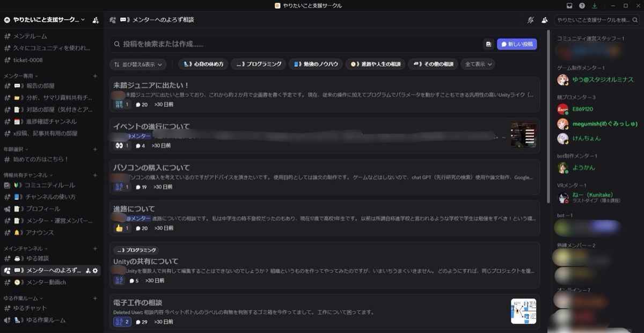
Task: Click the reaction badge on 未踏ジュニアに出たい post
Action: click(x=122, y=105)
